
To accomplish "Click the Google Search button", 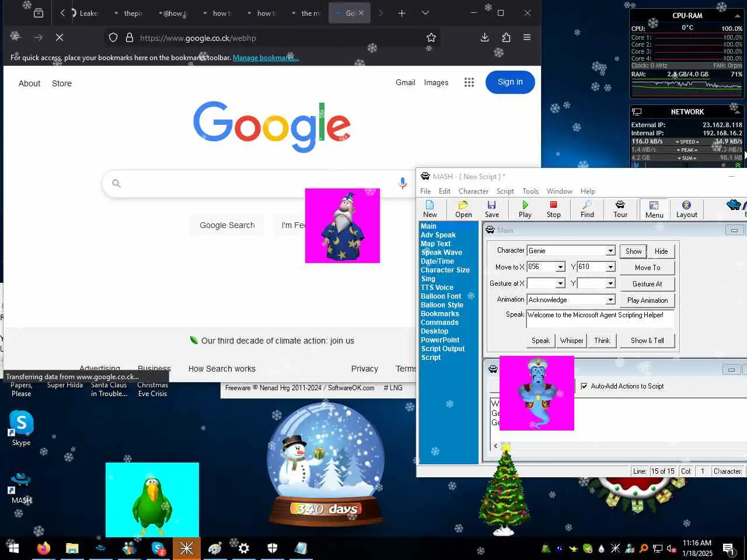I will 227,225.
